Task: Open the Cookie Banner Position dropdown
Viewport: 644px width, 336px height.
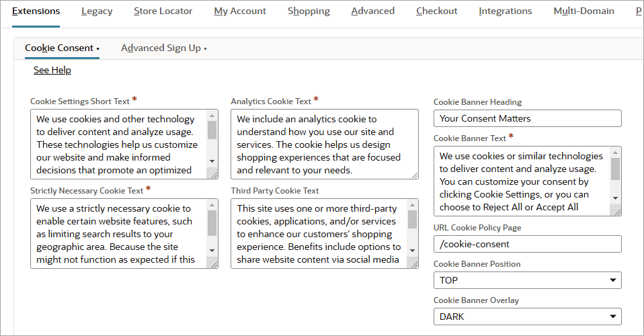Action: pos(527,280)
